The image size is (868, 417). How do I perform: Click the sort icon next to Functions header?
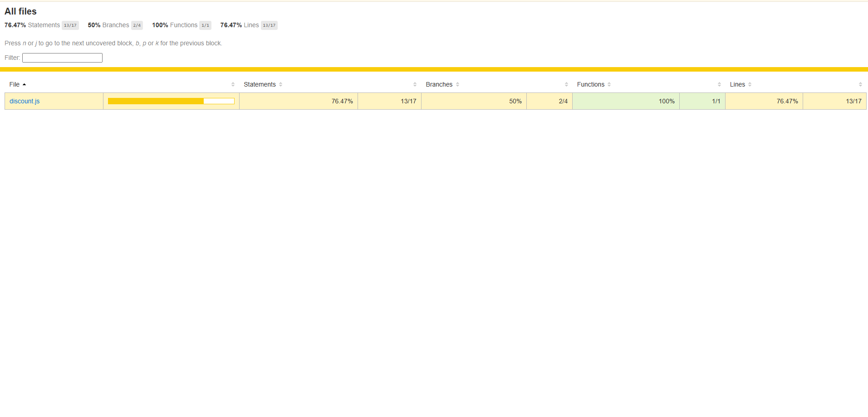click(x=609, y=84)
